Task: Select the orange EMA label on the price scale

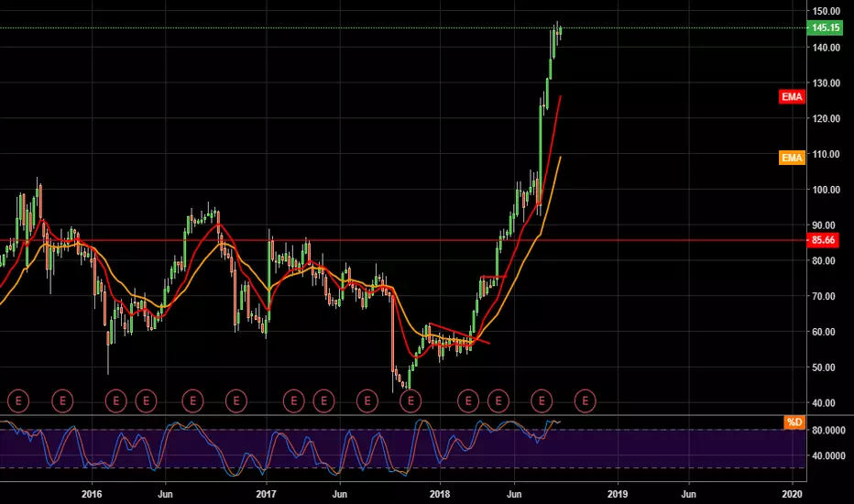Action: [x=792, y=158]
